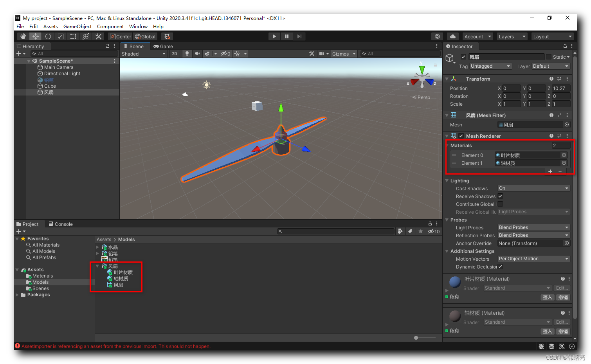This screenshot has width=591, height=364.
Task: Select the Rect tool
Action: tap(73, 36)
